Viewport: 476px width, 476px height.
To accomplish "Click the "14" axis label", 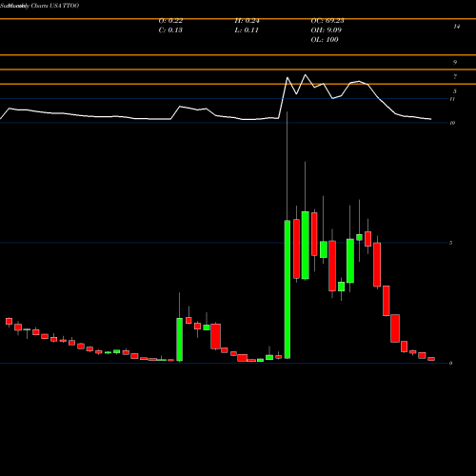I will pyautogui.click(x=456, y=27).
